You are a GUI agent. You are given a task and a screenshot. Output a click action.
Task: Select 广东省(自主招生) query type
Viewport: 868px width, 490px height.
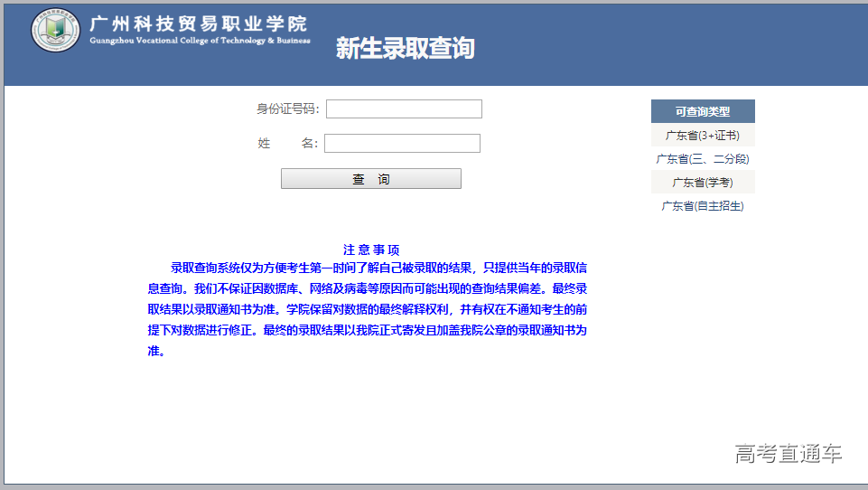pos(703,206)
